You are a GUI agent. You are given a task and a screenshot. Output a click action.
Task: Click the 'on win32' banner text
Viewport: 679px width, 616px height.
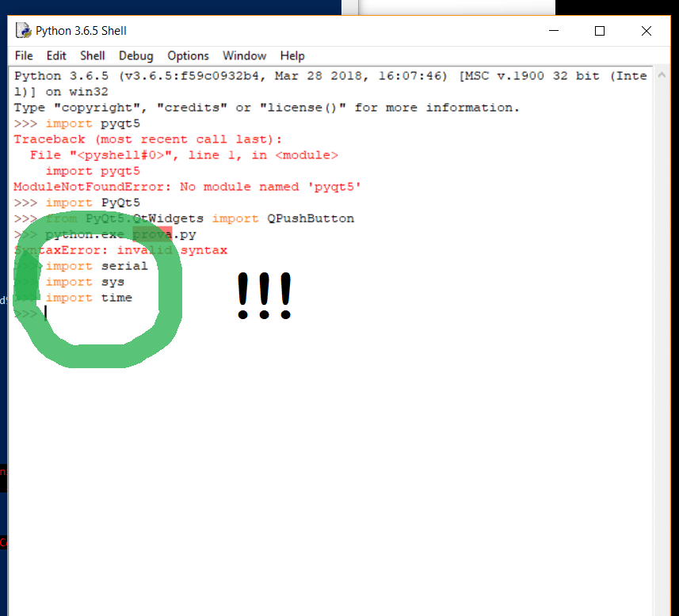tap(77, 92)
